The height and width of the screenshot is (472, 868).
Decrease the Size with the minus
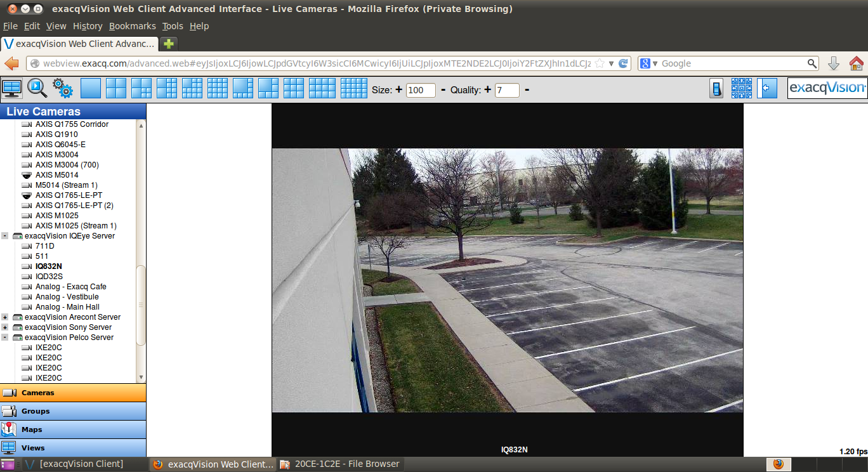click(443, 89)
